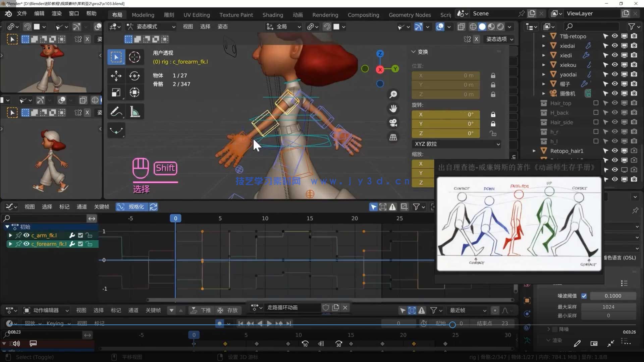Open the Pose Mode selector dropdown
Viewport: 644px width, 362px height.
(151, 26)
